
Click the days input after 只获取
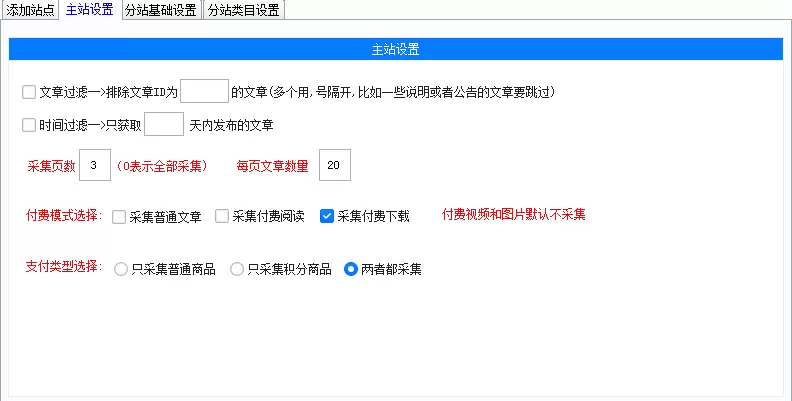164,124
